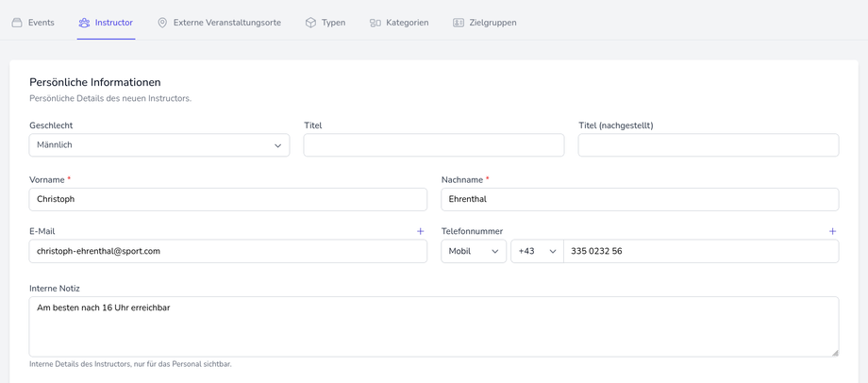Add another E-Mail with plus icon
This screenshot has width=868, height=383.
[421, 231]
